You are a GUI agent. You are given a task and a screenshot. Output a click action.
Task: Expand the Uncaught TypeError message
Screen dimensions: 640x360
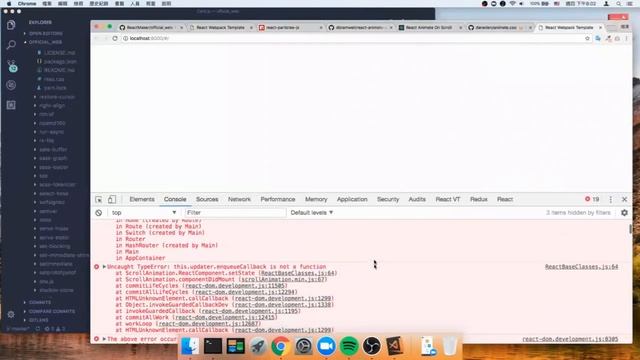[104, 267]
